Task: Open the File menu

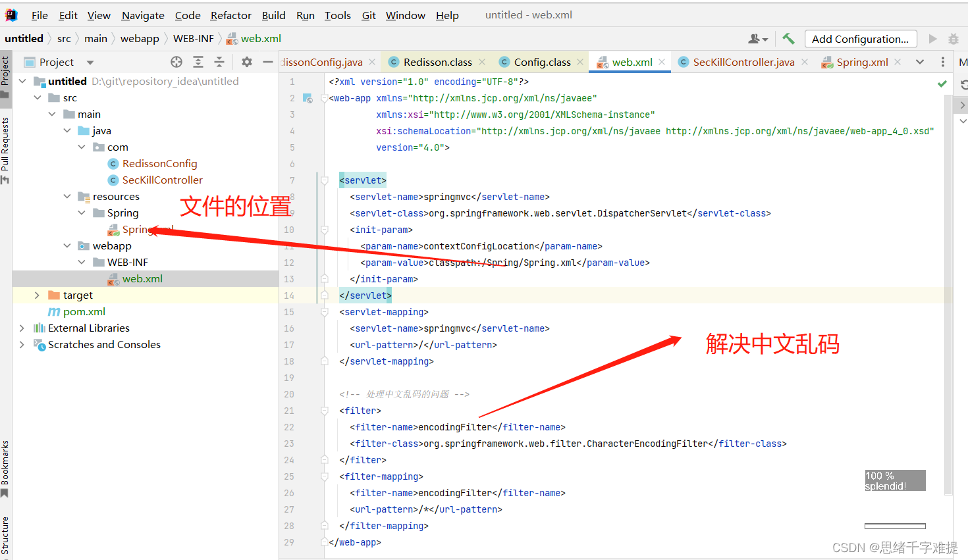Action: (x=40, y=15)
